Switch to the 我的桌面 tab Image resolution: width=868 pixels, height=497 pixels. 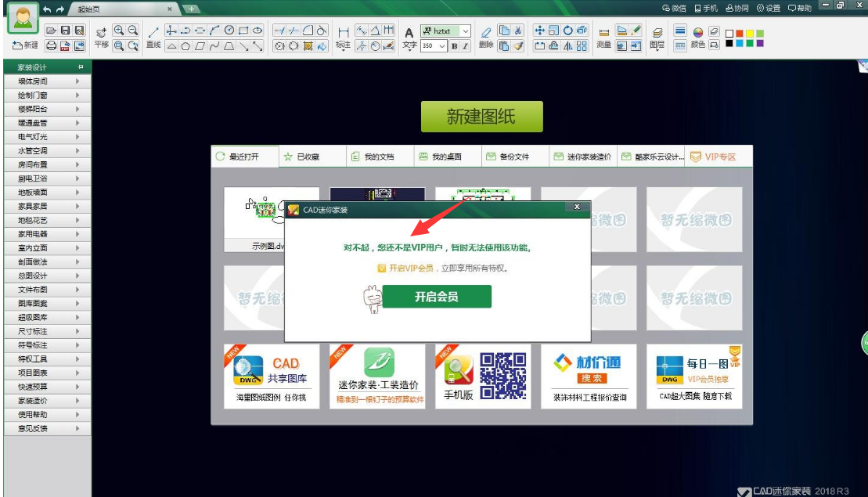tap(448, 157)
